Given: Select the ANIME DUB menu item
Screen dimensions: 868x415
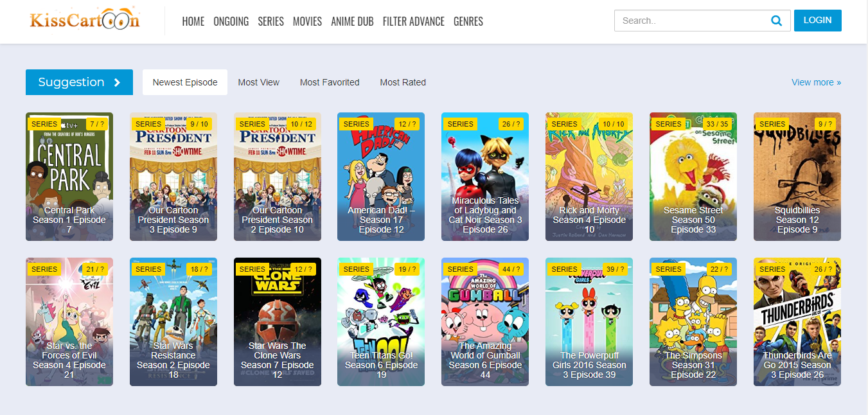Looking at the screenshot, I should (x=352, y=21).
